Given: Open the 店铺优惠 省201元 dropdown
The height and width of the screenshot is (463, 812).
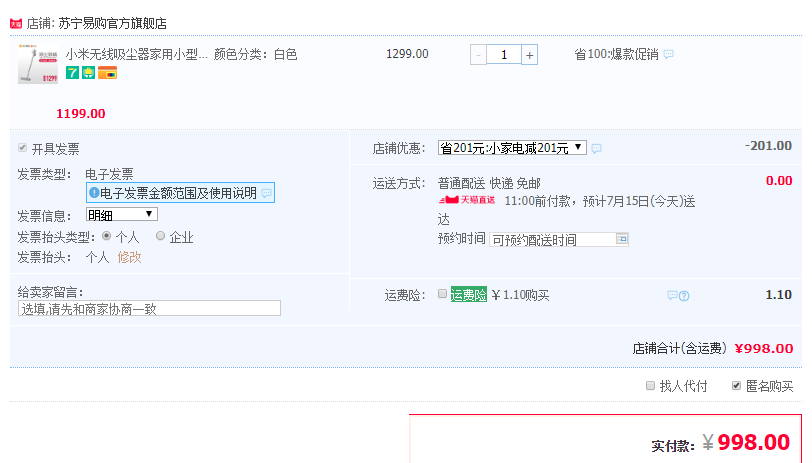Looking at the screenshot, I should pyautogui.click(x=512, y=148).
